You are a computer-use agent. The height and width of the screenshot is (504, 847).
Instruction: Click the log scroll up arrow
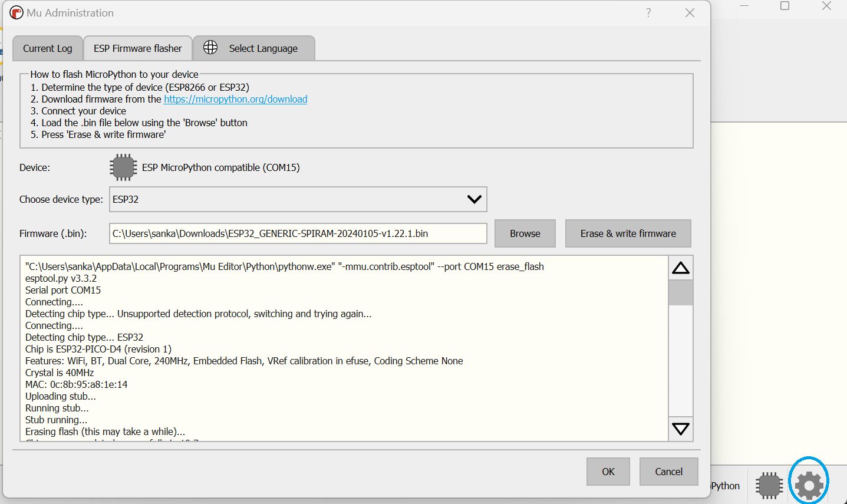[681, 268]
